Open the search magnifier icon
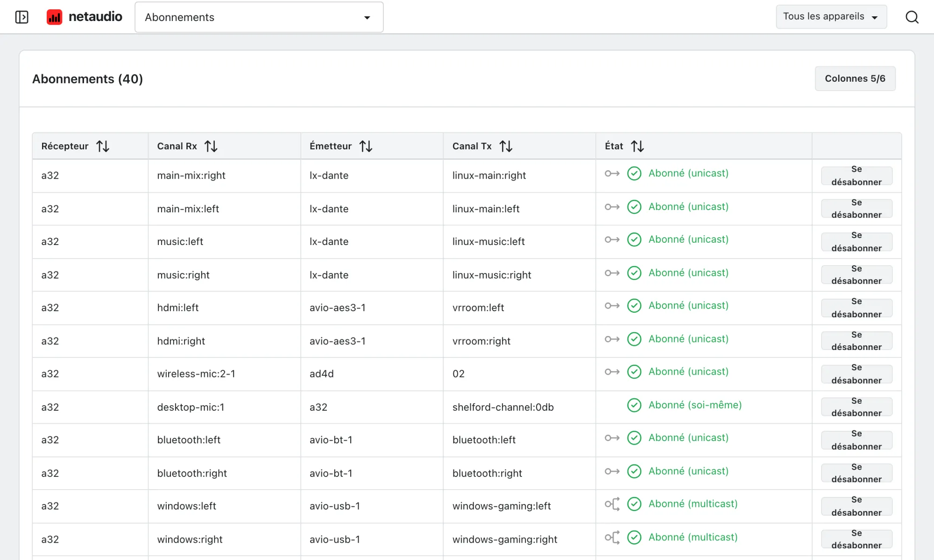Image resolution: width=934 pixels, height=560 pixels. [x=912, y=17]
